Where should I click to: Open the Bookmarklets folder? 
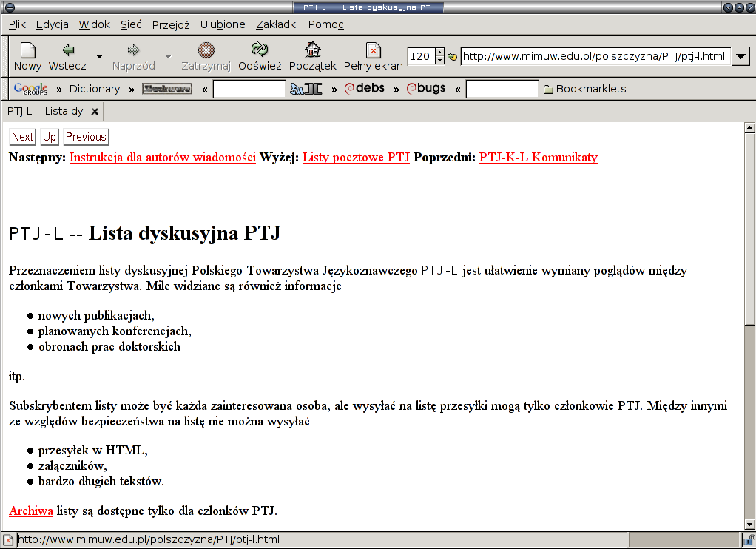585,89
